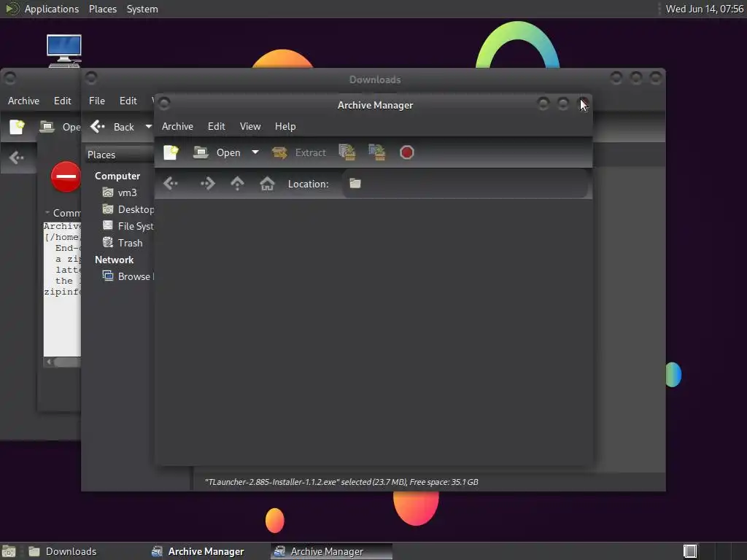
Task: Select File System in the Places sidebar
Action: tap(128, 226)
